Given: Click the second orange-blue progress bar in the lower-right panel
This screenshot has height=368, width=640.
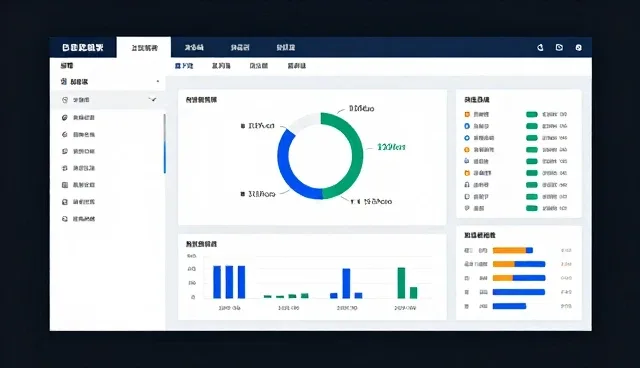Looking at the screenshot, I should click(x=519, y=264).
